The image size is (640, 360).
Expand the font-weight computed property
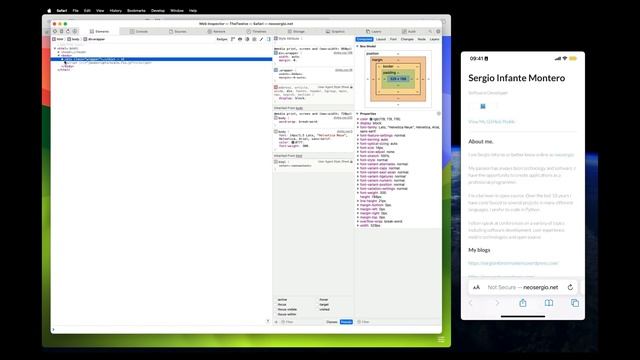pos(358,193)
